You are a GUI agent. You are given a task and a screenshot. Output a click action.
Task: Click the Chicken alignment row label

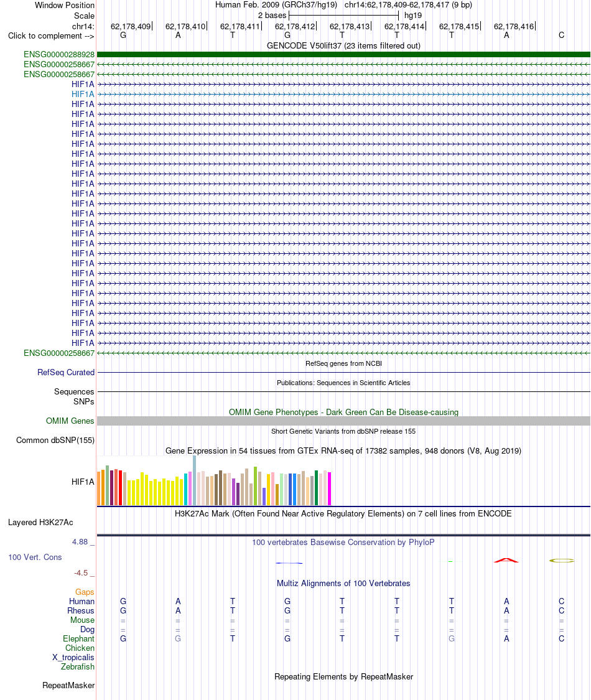80,648
